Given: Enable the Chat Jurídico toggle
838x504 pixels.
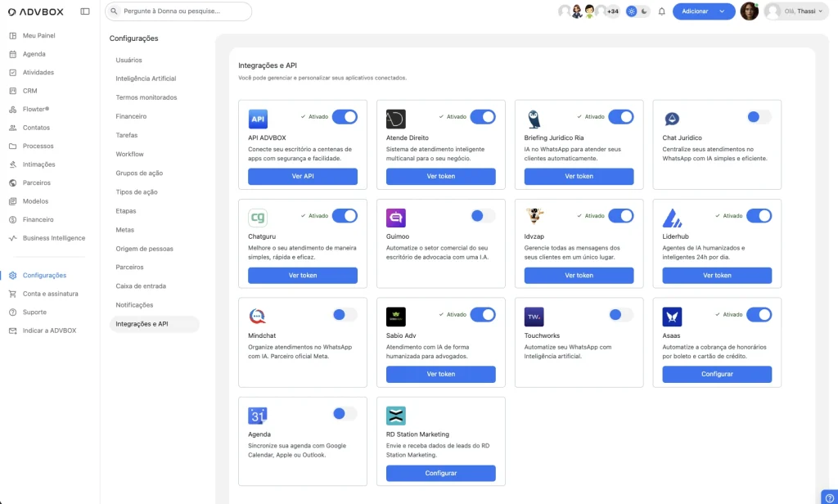Looking at the screenshot, I should [x=759, y=116].
